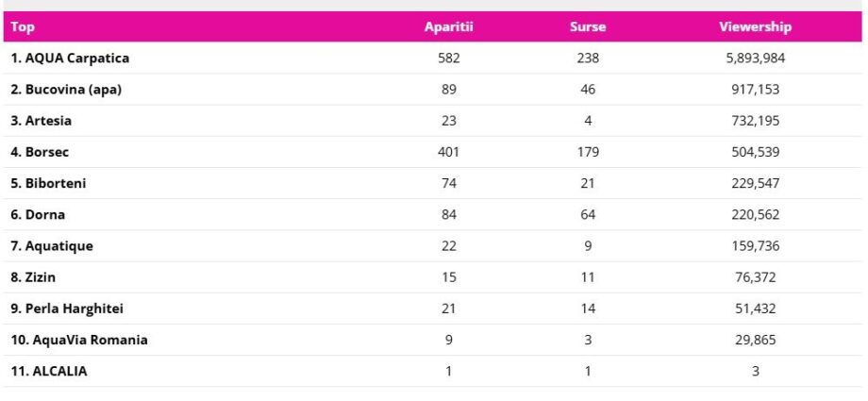This screenshot has width=868, height=401.
Task: Click the Surse column header
Action: pos(588,27)
